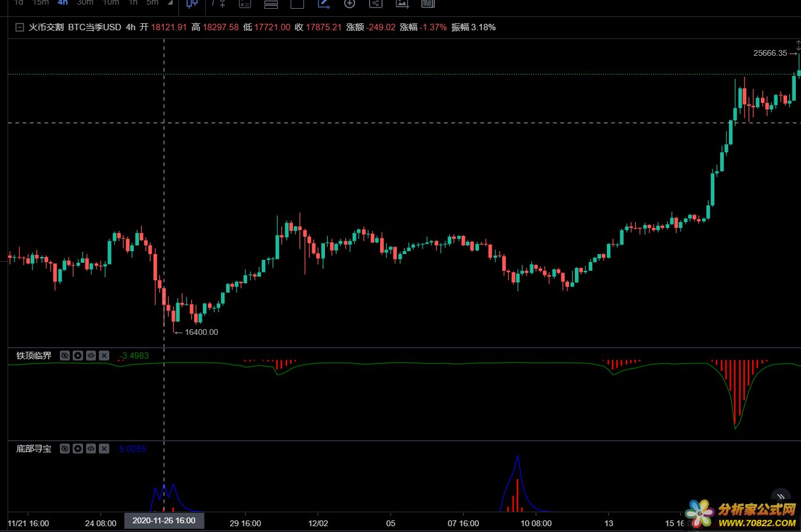
Task: Click the low price 17721.00
Action: [x=272, y=27]
